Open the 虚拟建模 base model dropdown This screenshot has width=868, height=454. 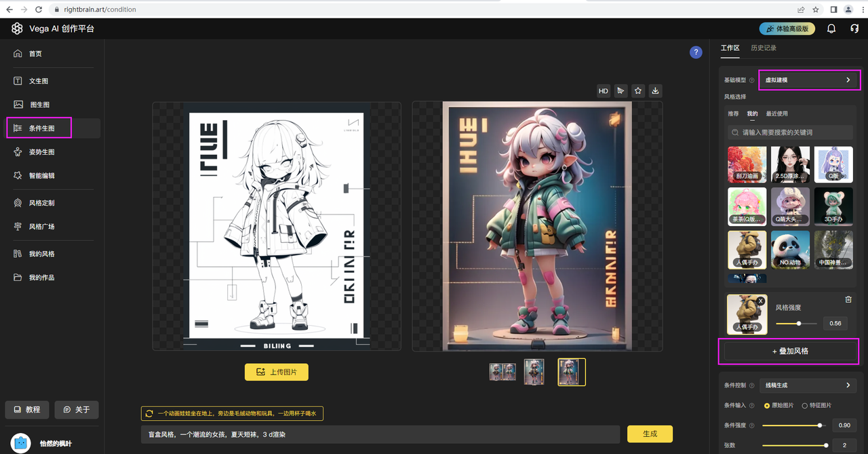[808, 80]
